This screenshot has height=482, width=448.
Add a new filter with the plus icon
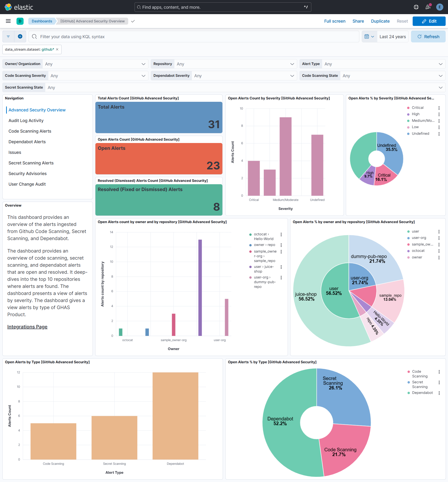20,36
